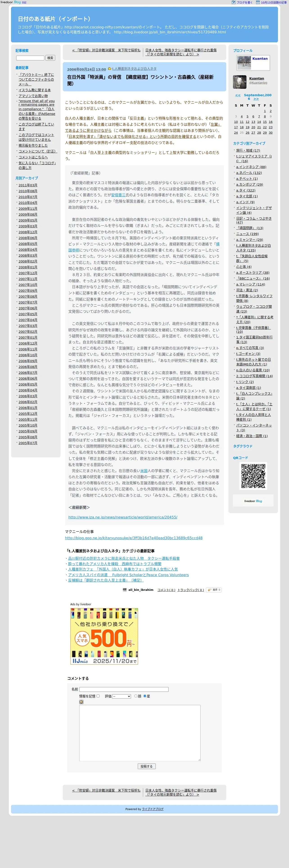The image size is (289, 868).
Task: Open the 2011年03月 monthly archive
Action: (28, 185)
